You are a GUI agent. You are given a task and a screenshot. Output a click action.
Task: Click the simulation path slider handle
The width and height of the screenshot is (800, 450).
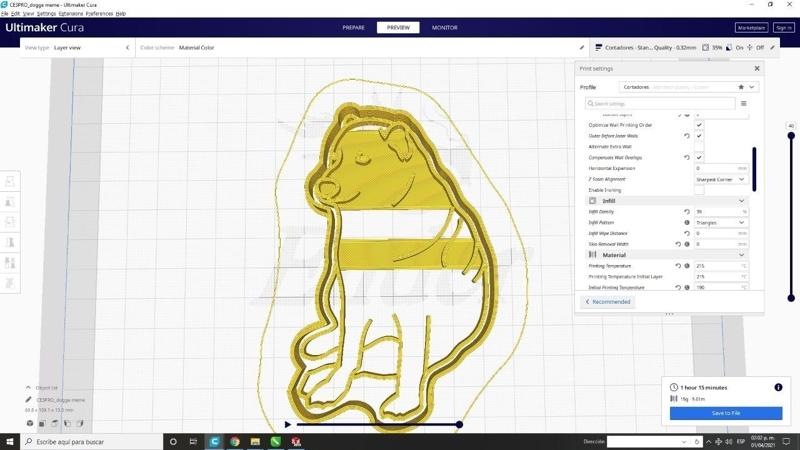(x=459, y=424)
